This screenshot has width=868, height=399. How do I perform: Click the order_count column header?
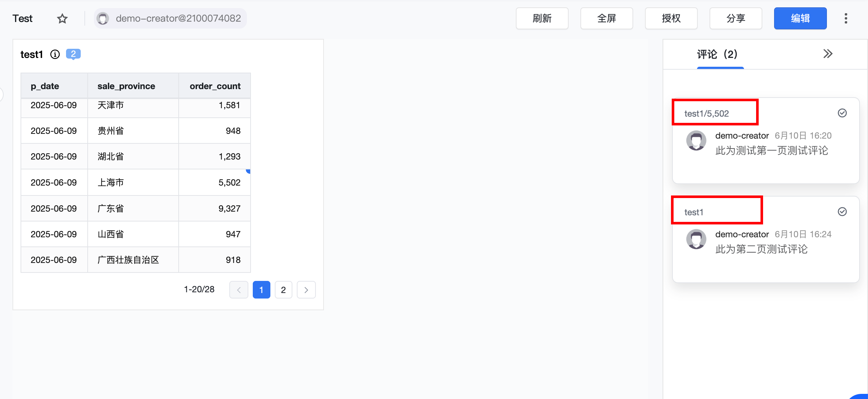tap(215, 86)
